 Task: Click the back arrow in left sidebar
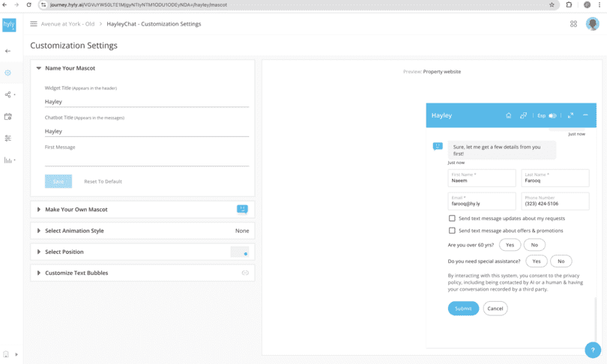tap(8, 51)
